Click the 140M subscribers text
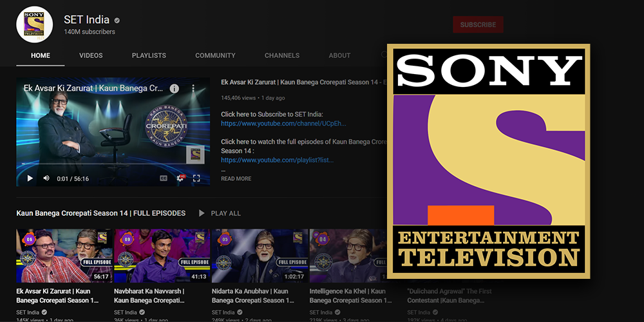 pyautogui.click(x=90, y=32)
